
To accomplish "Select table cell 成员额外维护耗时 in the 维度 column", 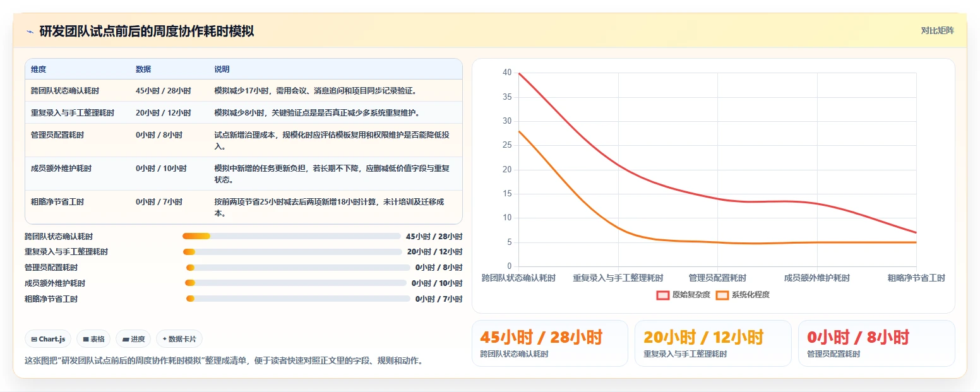I will [x=61, y=169].
